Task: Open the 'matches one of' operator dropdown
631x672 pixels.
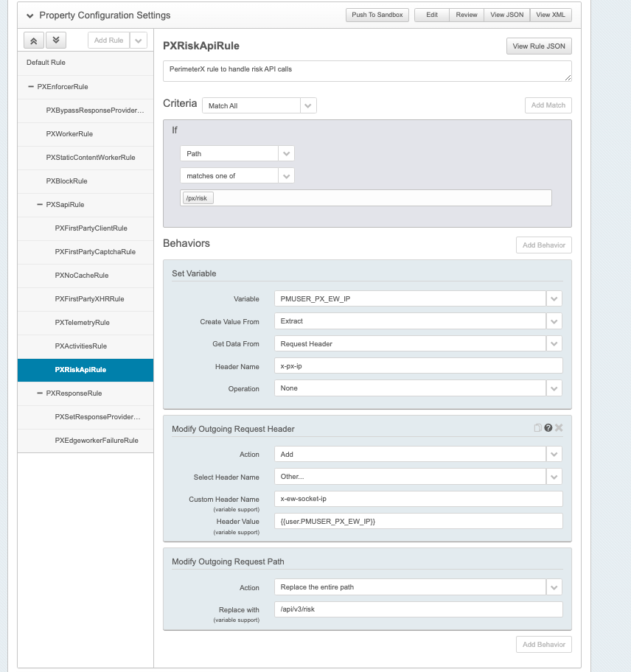Action: click(237, 175)
